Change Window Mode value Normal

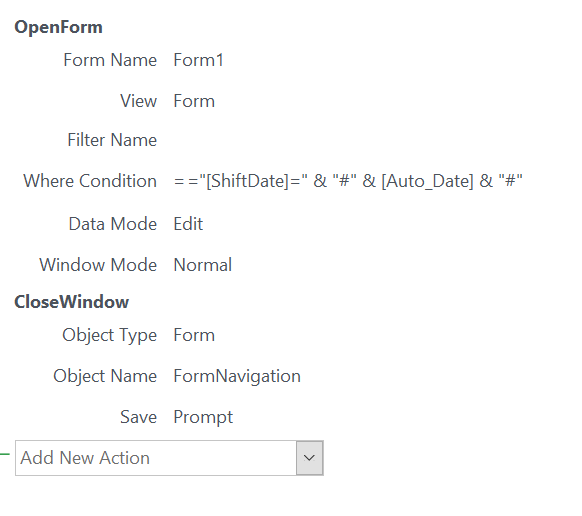pyautogui.click(x=203, y=265)
